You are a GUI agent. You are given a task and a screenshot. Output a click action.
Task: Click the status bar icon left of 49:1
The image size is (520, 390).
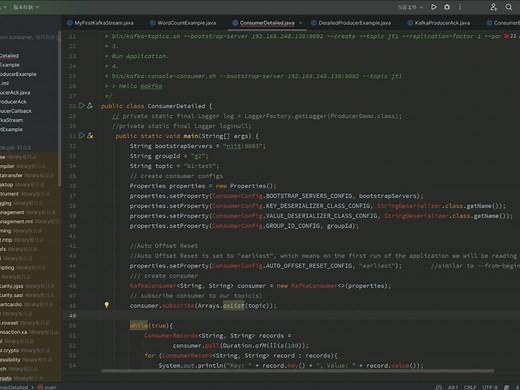[x=439, y=387]
